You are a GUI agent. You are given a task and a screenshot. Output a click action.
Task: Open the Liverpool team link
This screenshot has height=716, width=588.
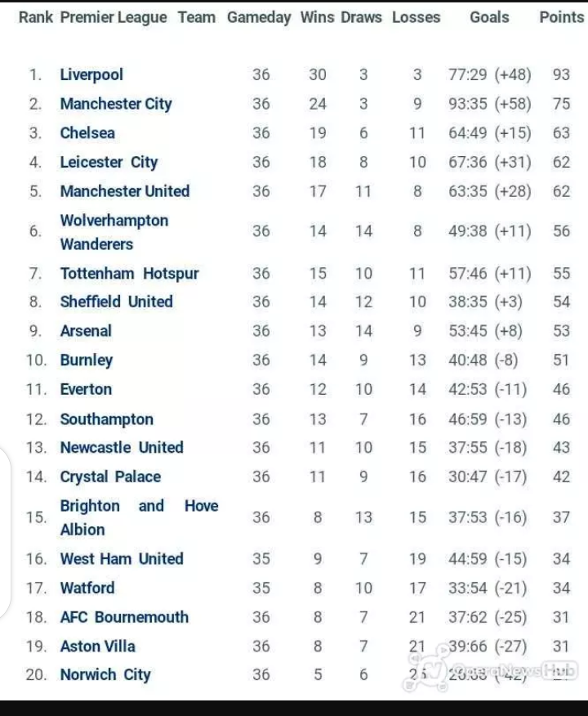tap(91, 75)
